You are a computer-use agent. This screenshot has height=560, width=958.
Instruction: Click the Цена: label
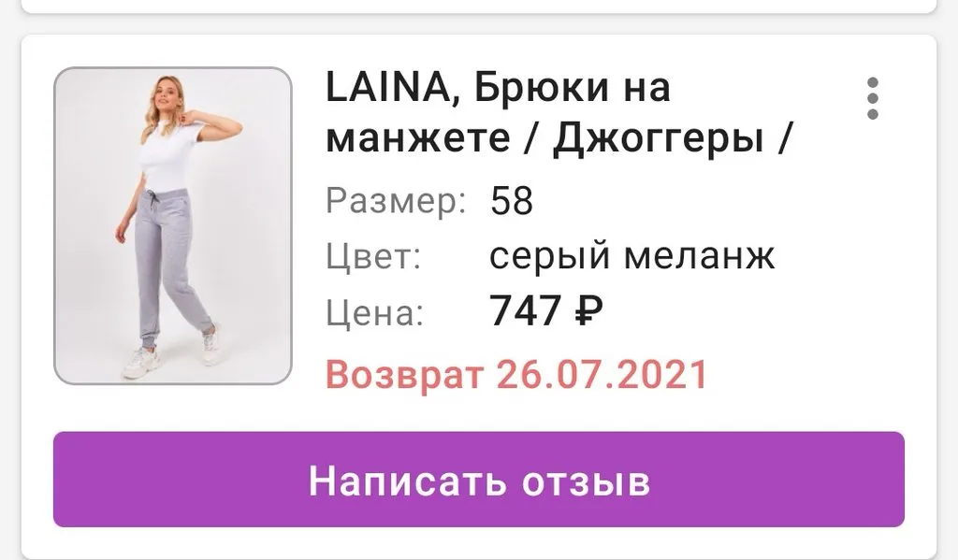tap(374, 312)
